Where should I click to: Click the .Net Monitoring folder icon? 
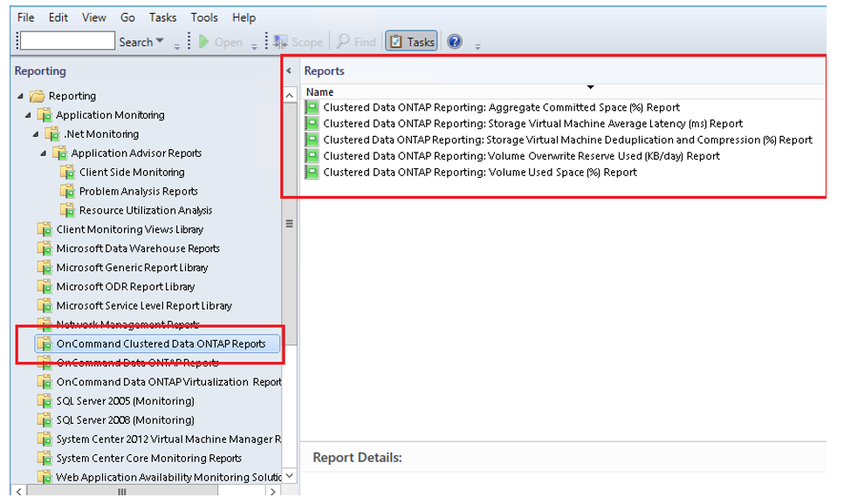pos(52,134)
